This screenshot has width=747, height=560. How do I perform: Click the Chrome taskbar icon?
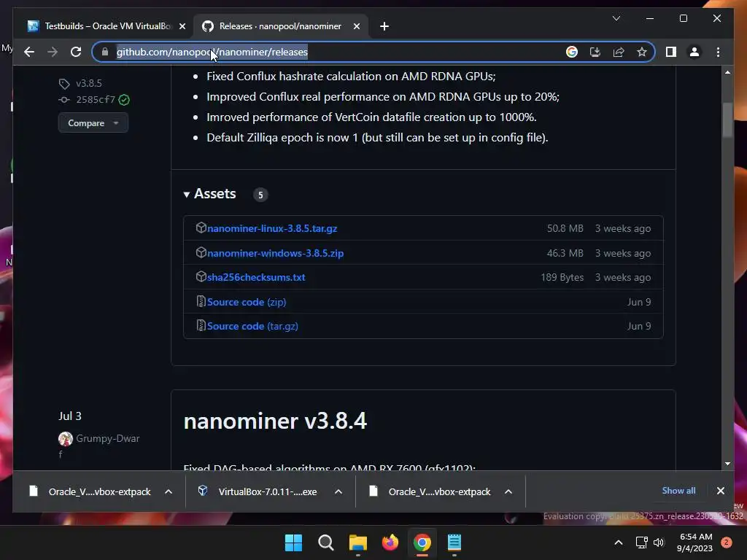[x=422, y=542]
